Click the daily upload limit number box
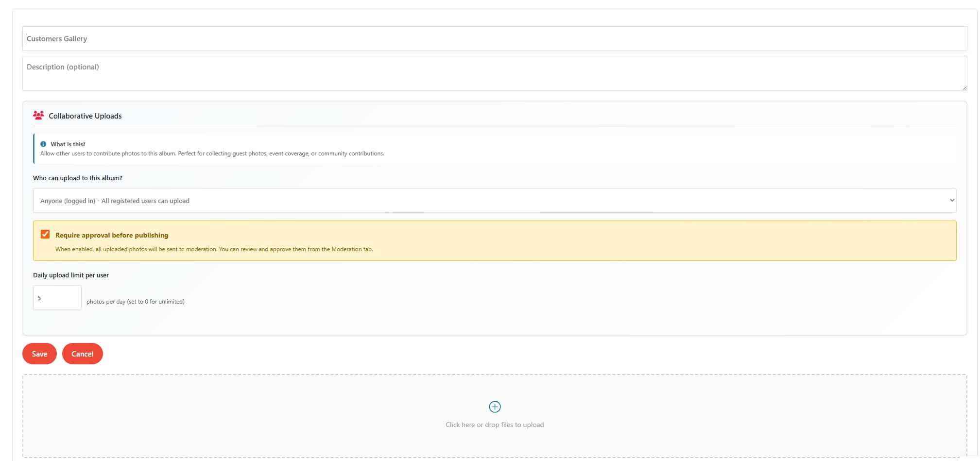 [x=57, y=297]
